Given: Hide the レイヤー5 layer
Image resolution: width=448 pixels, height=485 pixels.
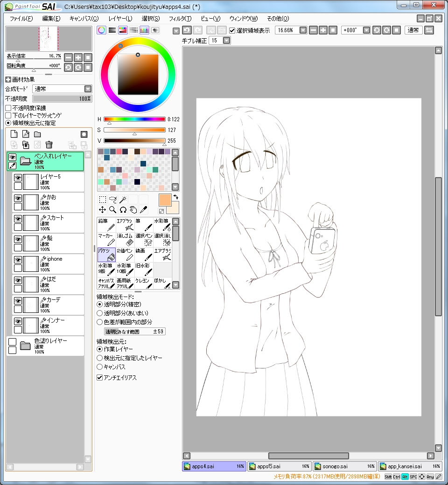Looking at the screenshot, I should click(x=18, y=178).
